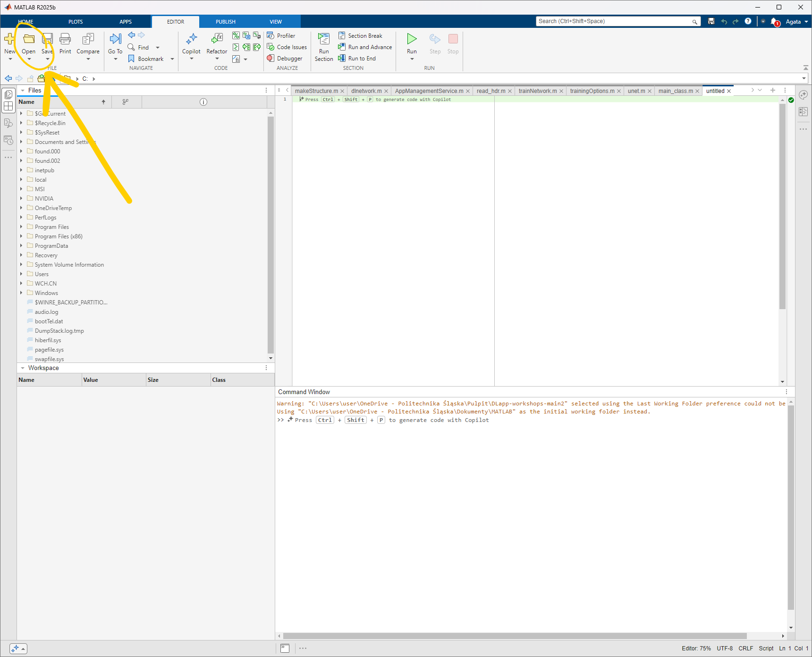Image resolution: width=812 pixels, height=657 pixels.
Task: Switch to the PLOTS ribbon tab
Action: pos(76,22)
